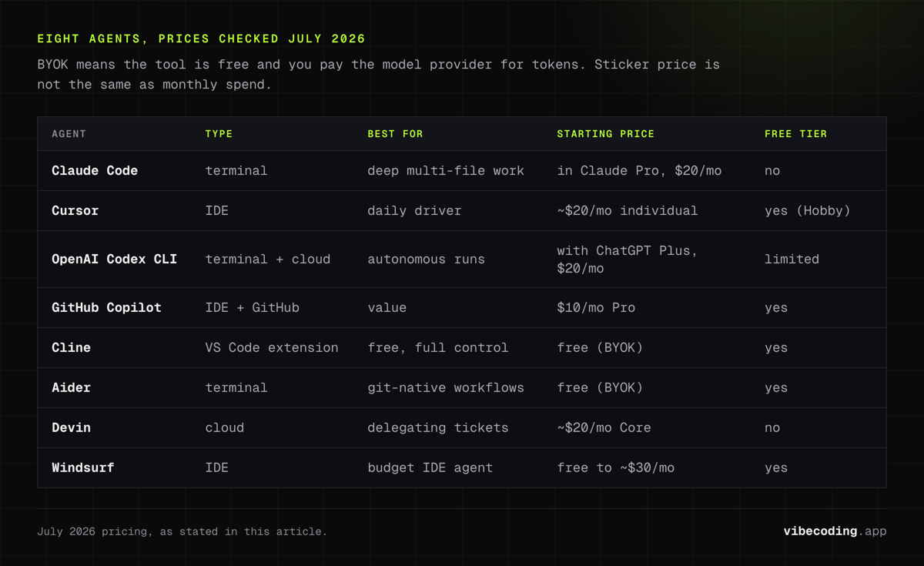Click '~$20/mo individual' price
The width and height of the screenshot is (924, 566).
628,211
